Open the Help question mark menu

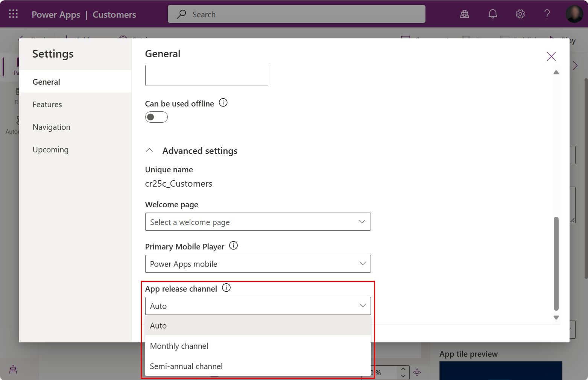pos(547,14)
